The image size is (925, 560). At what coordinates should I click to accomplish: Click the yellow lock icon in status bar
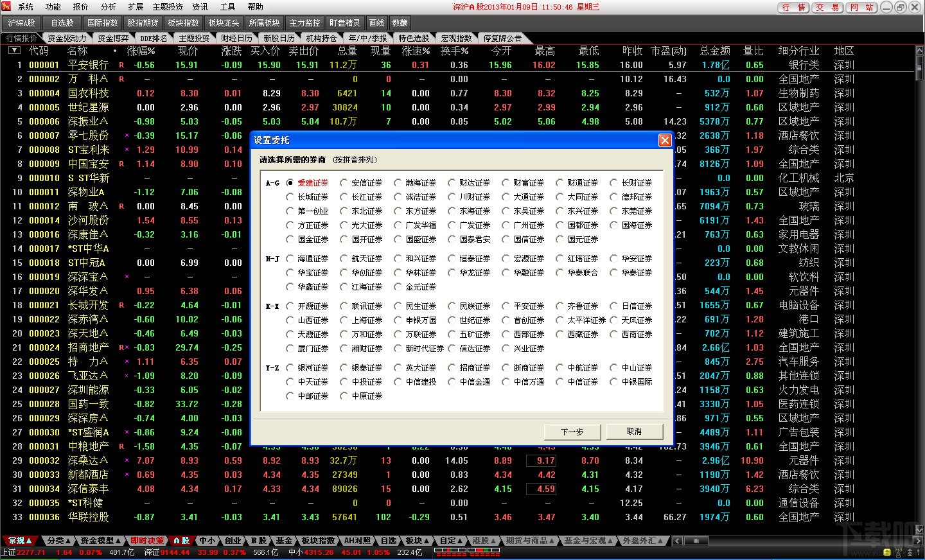click(x=887, y=552)
